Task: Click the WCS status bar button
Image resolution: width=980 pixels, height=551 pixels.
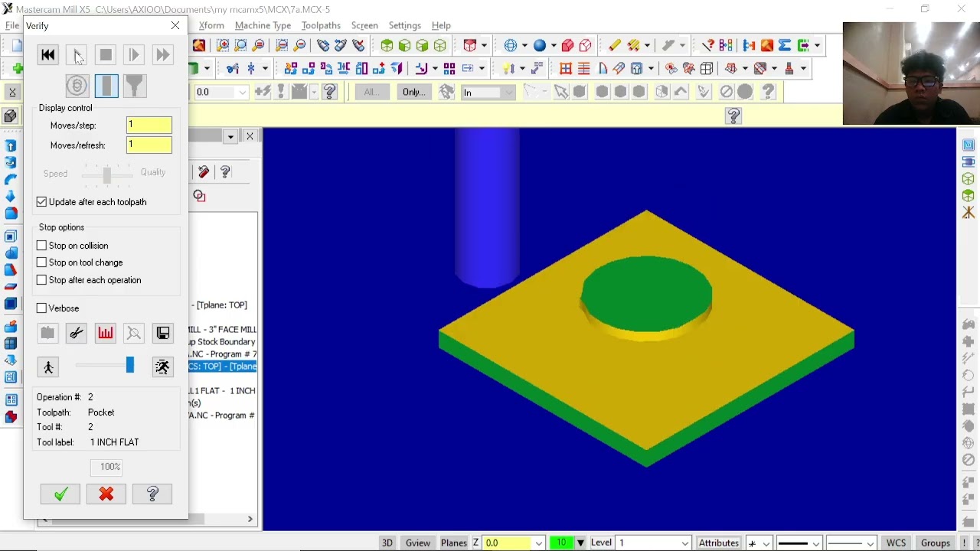Action: (x=897, y=543)
